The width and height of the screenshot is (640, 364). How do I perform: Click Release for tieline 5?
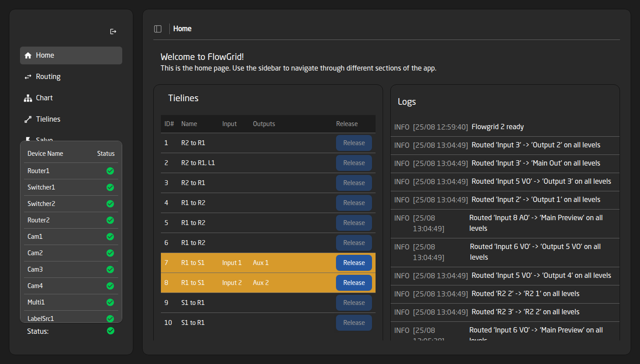click(354, 223)
